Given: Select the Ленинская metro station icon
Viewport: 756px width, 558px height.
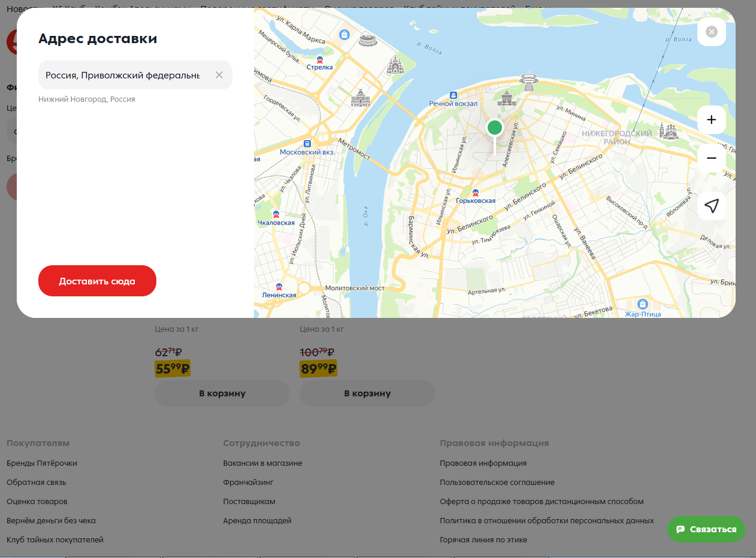Looking at the screenshot, I should [x=279, y=287].
